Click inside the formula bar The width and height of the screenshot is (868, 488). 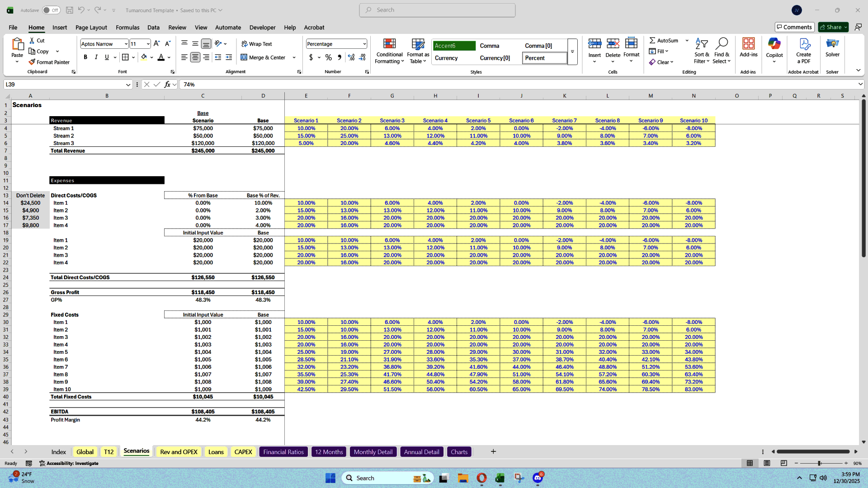316,84
